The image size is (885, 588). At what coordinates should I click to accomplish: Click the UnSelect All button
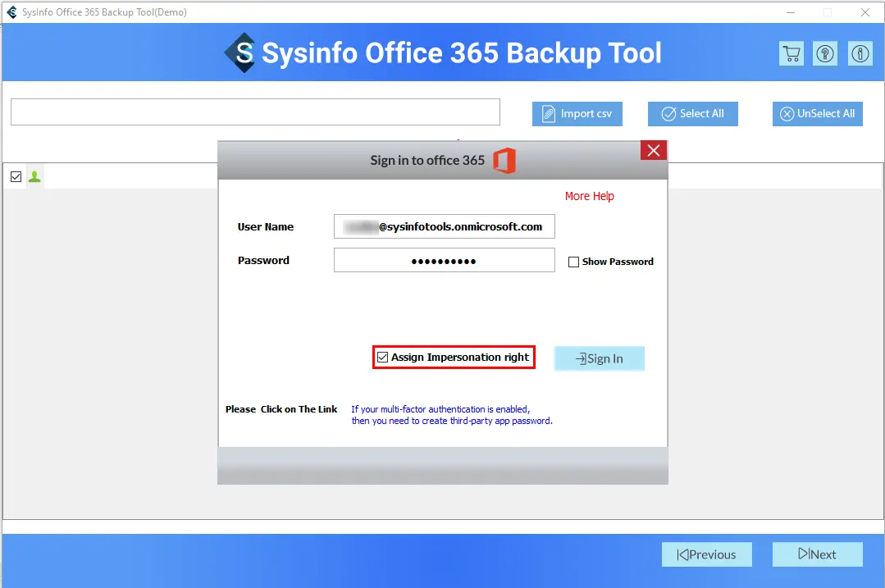(x=817, y=114)
